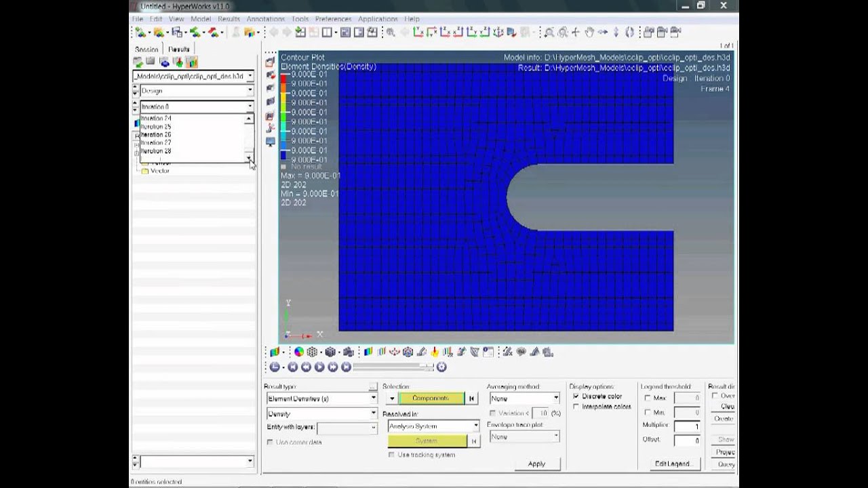Click the animation speed slider
Image resolution: width=868 pixels, height=488 pixels.
[393, 367]
